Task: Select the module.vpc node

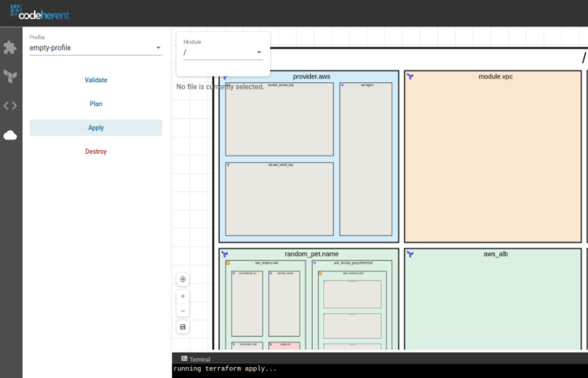Action: 493,156
